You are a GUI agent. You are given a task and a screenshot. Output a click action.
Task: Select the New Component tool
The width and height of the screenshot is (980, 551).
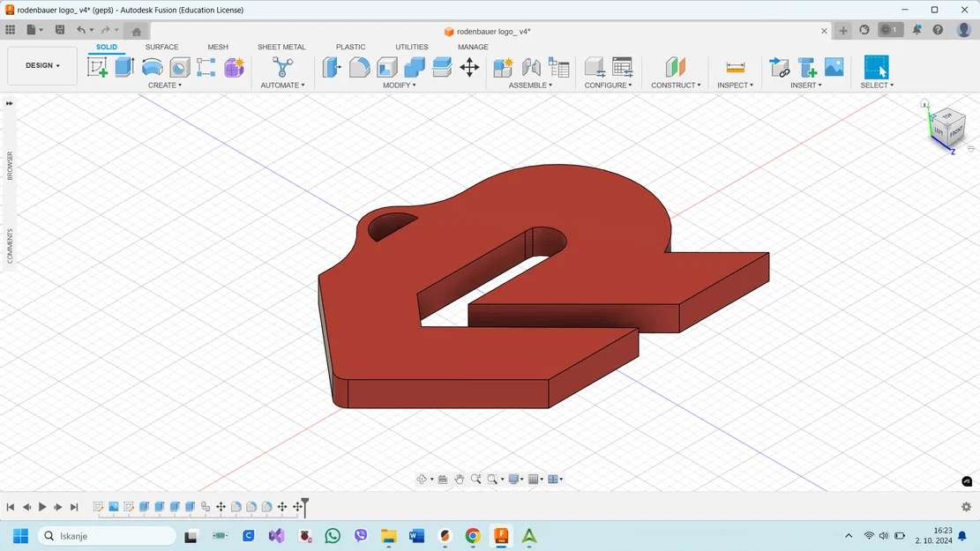[x=503, y=67]
